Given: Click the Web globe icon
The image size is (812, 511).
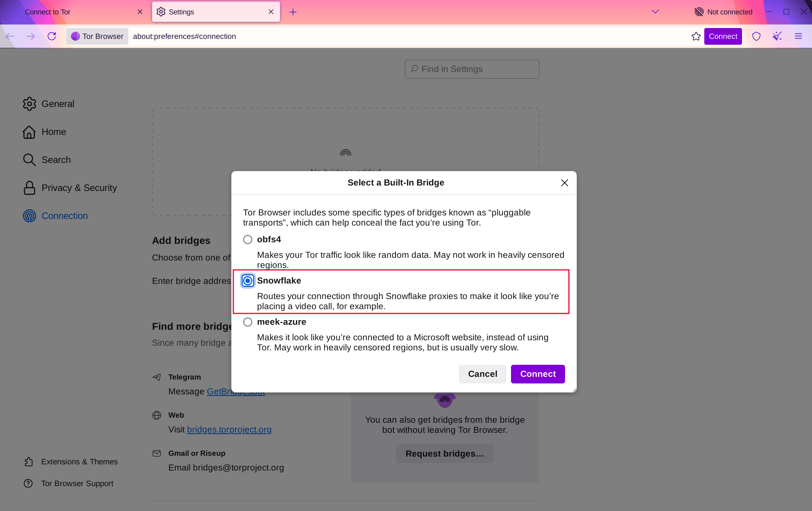Looking at the screenshot, I should click(x=157, y=415).
